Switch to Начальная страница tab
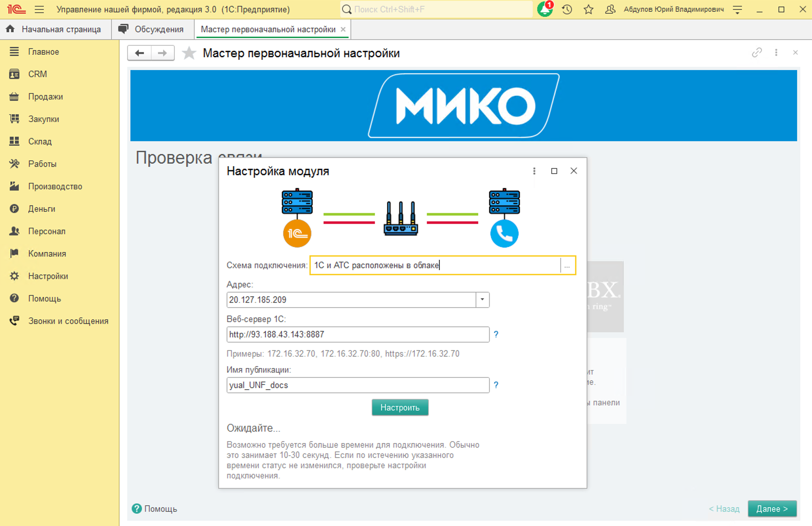 (x=61, y=29)
